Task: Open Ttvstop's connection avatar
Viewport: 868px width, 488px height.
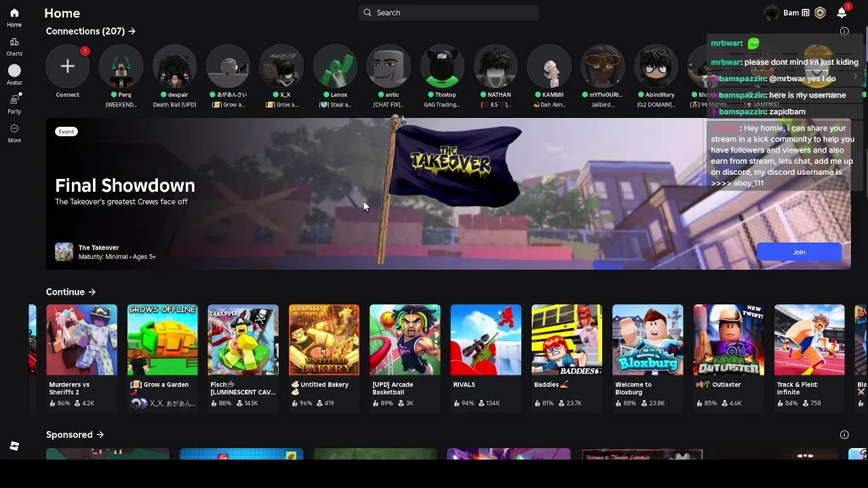Action: coord(442,66)
